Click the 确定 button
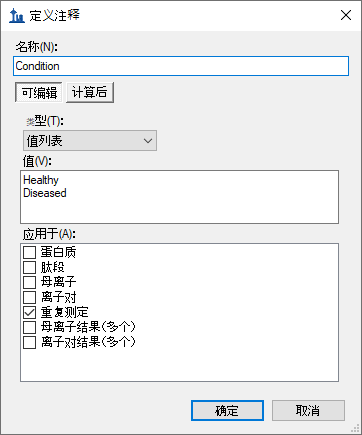Image resolution: width=362 pixels, height=435 pixels. coord(227,410)
